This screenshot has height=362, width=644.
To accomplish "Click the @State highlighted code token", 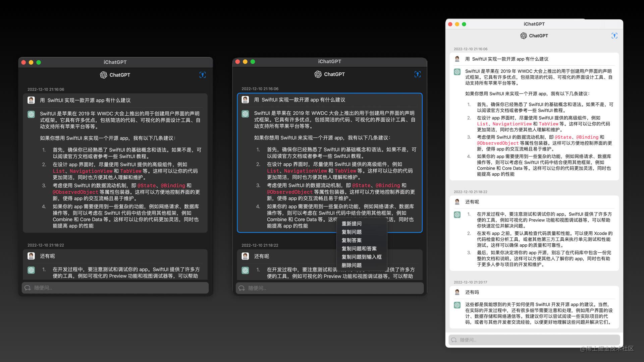I will pos(147,185).
